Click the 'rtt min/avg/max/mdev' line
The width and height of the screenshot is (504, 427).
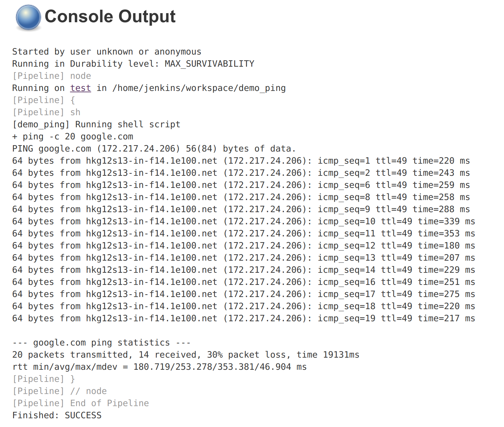pos(159,367)
